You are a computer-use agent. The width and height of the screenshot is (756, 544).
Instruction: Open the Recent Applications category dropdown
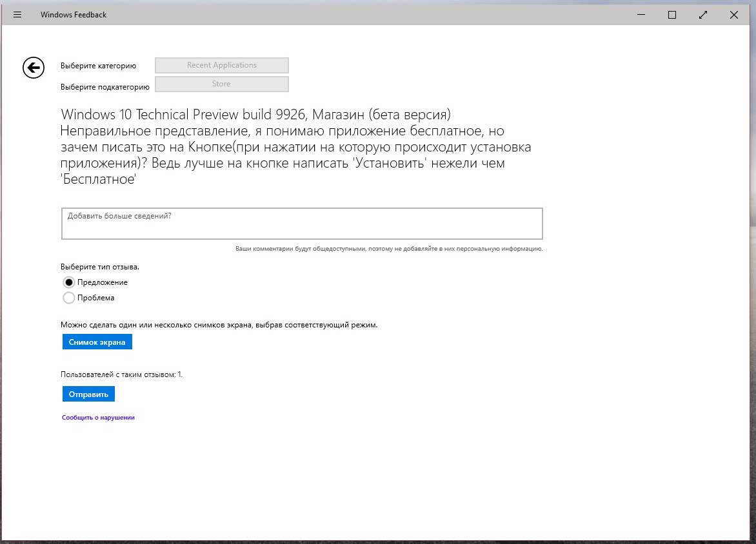tap(221, 65)
